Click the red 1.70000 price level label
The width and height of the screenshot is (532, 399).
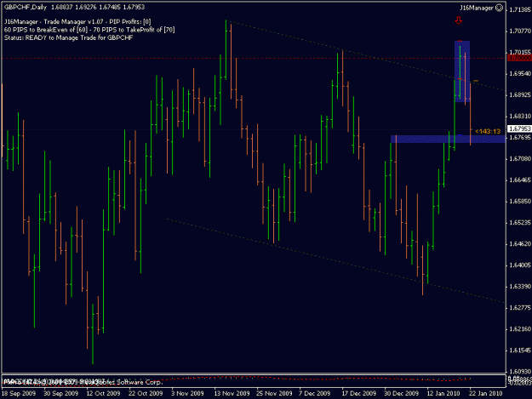pyautogui.click(x=519, y=58)
